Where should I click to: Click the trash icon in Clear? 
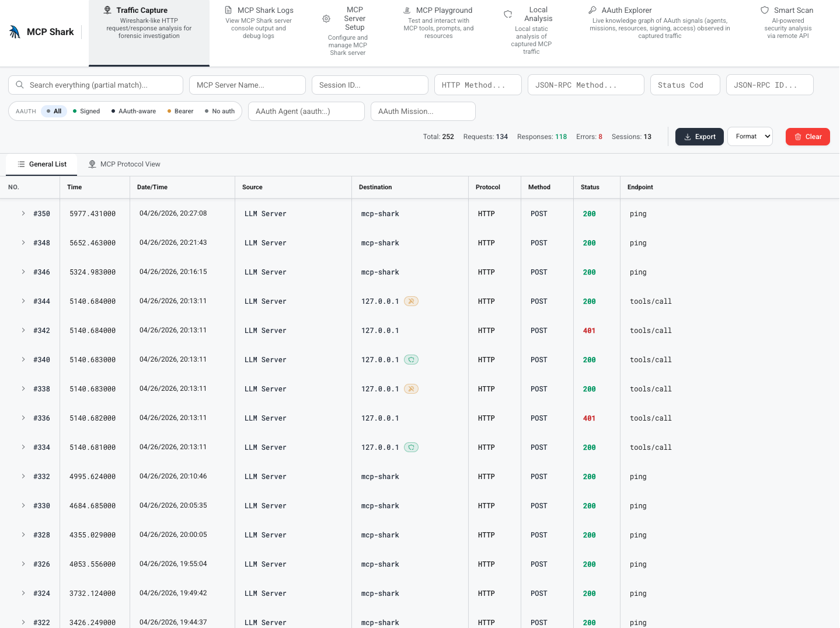[x=798, y=137]
